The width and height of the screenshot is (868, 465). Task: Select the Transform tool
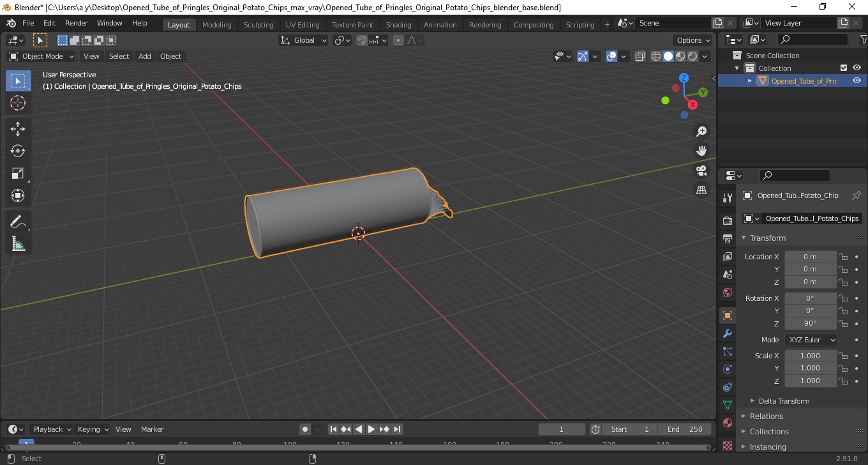(x=18, y=195)
